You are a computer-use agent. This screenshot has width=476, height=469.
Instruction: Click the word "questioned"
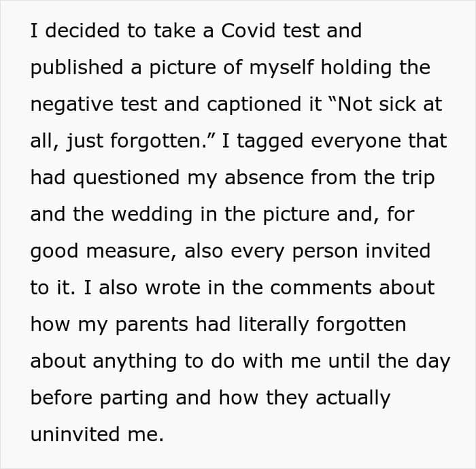pos(126,178)
